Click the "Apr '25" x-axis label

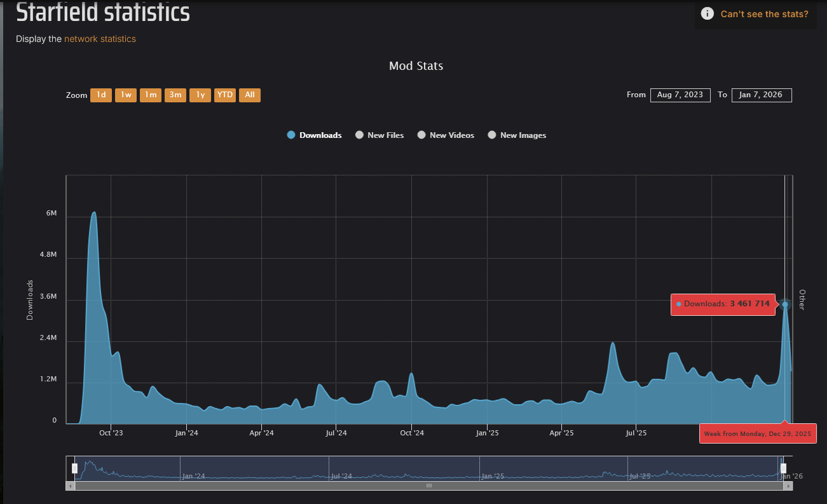[x=562, y=433]
